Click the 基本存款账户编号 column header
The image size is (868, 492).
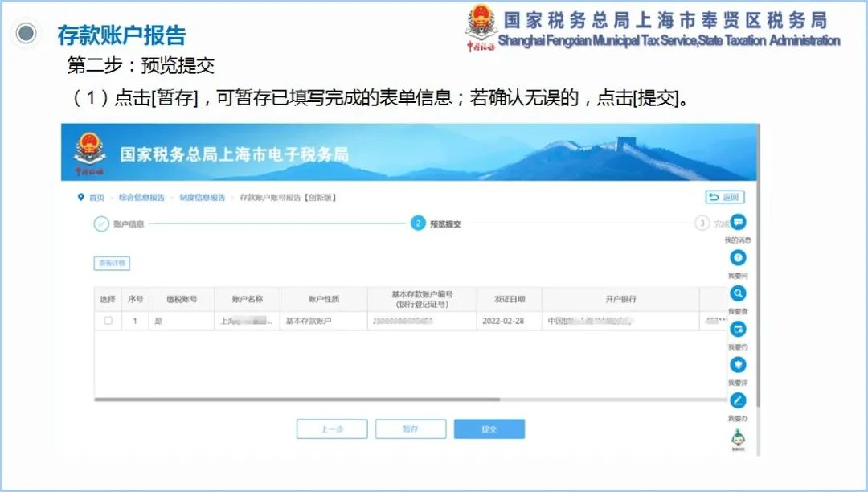pyautogui.click(x=422, y=299)
